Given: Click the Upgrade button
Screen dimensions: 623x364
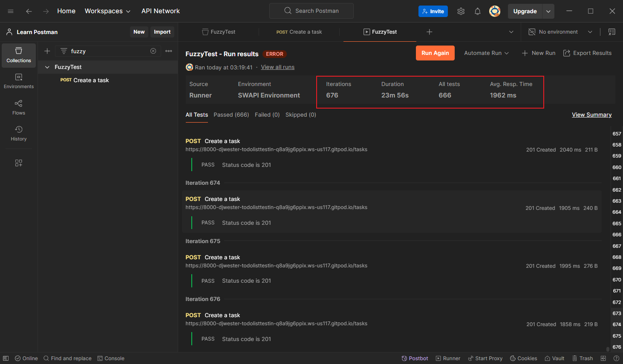Looking at the screenshot, I should [525, 11].
